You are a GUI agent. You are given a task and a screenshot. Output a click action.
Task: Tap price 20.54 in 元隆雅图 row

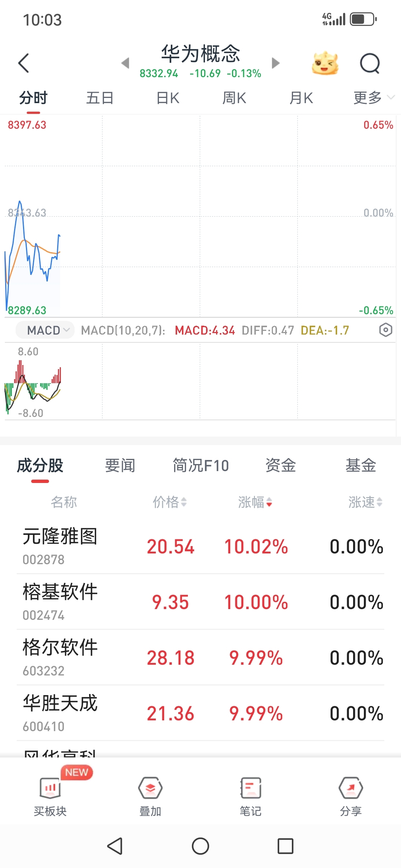click(170, 547)
